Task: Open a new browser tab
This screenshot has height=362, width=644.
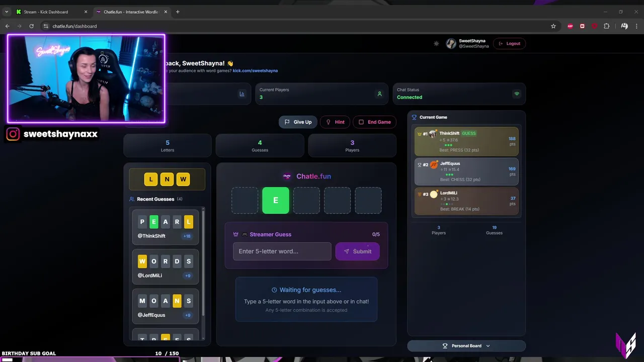Action: [178, 12]
